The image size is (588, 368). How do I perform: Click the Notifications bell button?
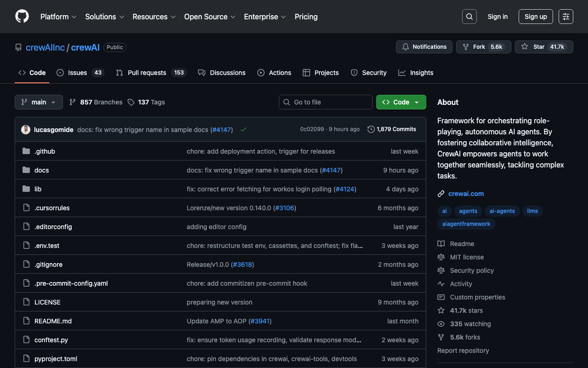pos(424,47)
